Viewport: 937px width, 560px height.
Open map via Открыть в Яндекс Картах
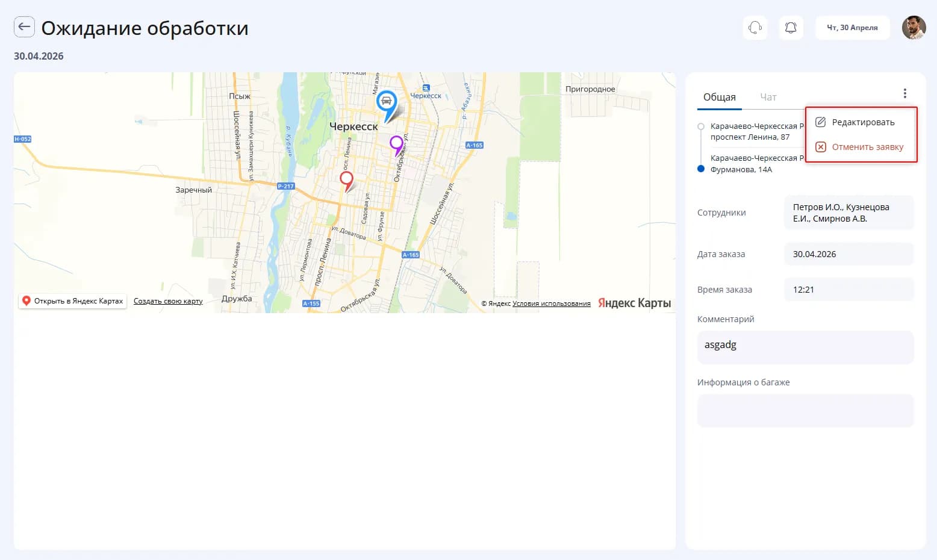click(x=73, y=301)
